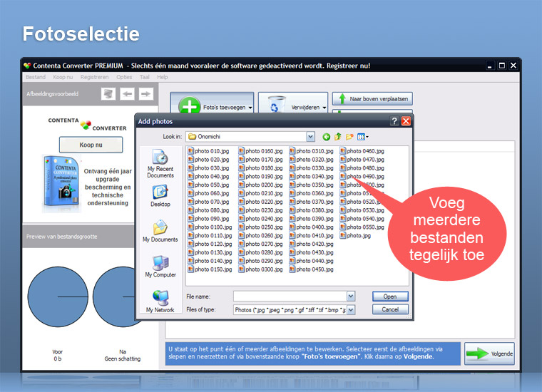Go up one folder level
The width and height of the screenshot is (542, 392).
(x=338, y=137)
